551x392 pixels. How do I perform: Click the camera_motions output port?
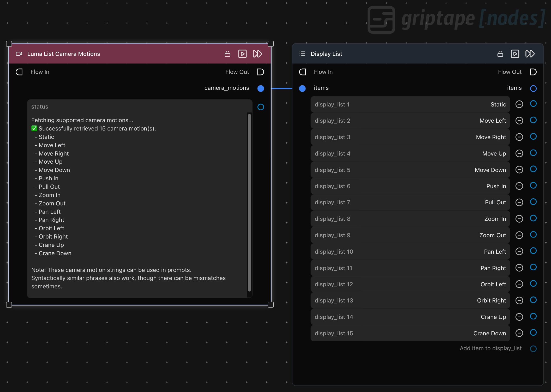click(260, 88)
